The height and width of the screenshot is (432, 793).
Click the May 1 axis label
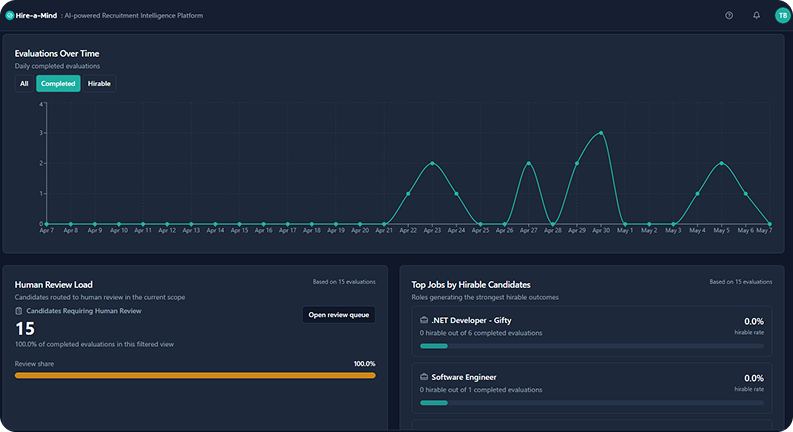click(625, 231)
